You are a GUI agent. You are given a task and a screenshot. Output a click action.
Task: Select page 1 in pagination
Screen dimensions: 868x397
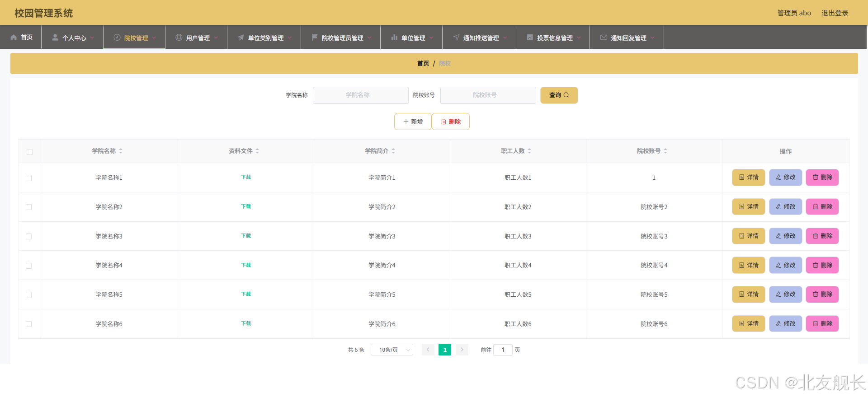(445, 350)
